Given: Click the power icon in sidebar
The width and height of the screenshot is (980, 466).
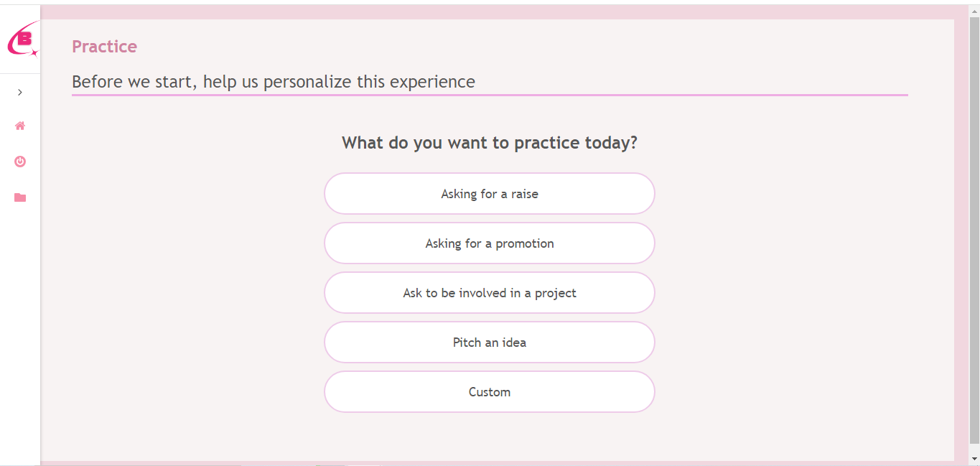Looking at the screenshot, I should tap(20, 162).
